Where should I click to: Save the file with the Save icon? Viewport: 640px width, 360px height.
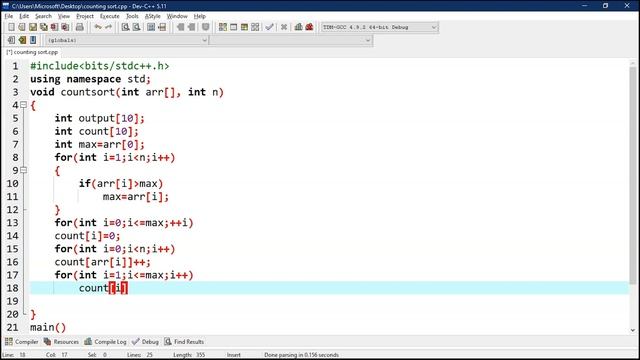point(33,27)
